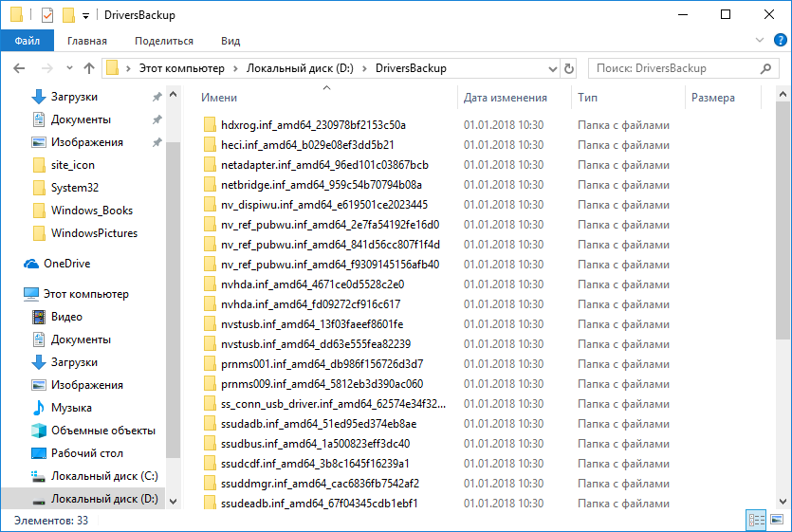Open Загрузки in quick access

74,97
